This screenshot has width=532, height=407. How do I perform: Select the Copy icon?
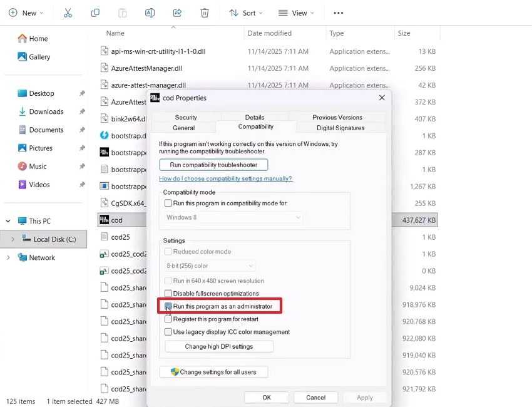pos(94,13)
